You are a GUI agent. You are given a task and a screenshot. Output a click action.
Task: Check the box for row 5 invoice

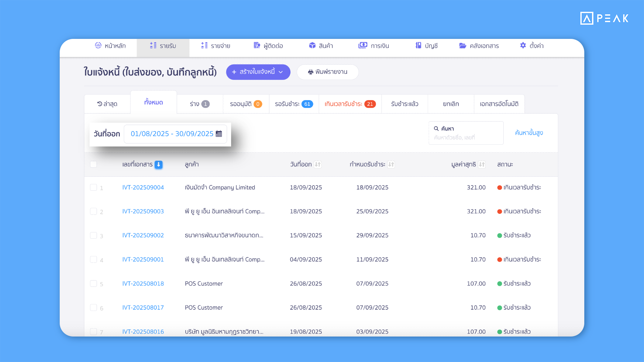point(94,284)
